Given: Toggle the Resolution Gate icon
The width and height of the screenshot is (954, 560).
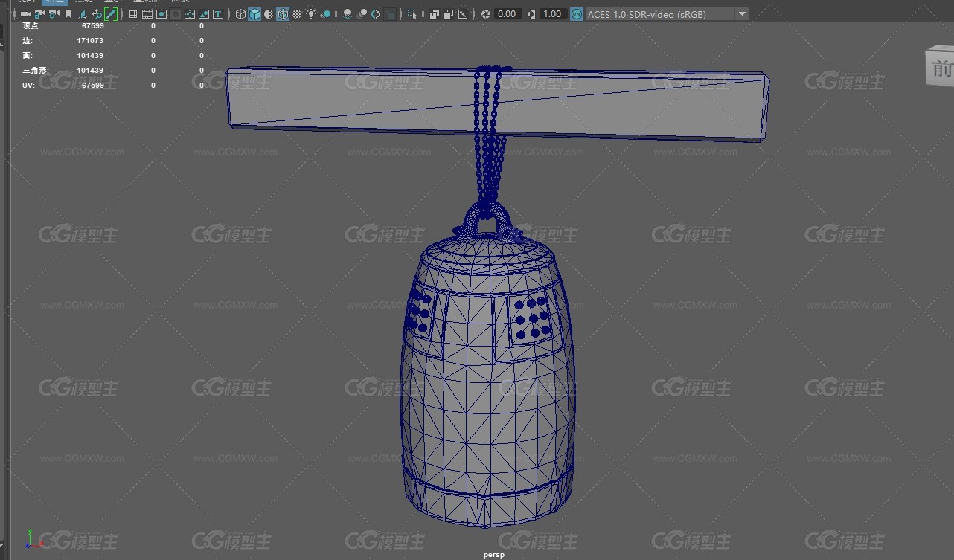Looking at the screenshot, I should 161,14.
